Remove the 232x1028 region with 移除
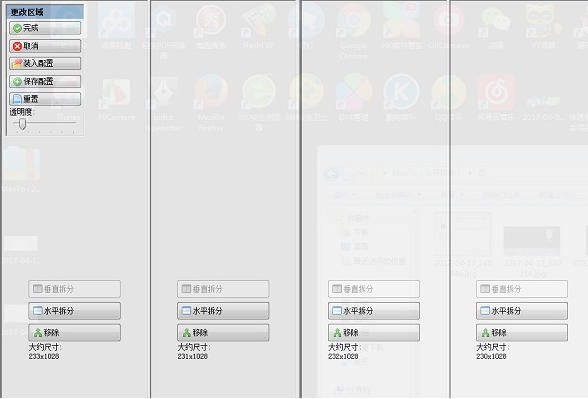Image resolution: width=588 pixels, height=399 pixels. [x=374, y=333]
